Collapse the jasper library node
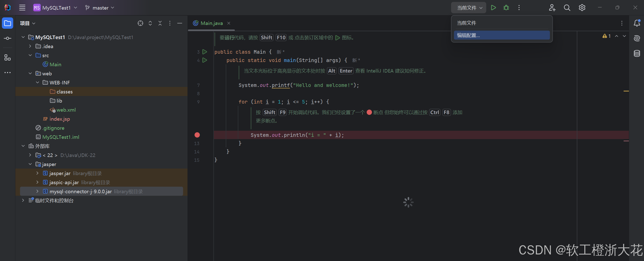Image resolution: width=644 pixels, height=261 pixels. click(30, 164)
